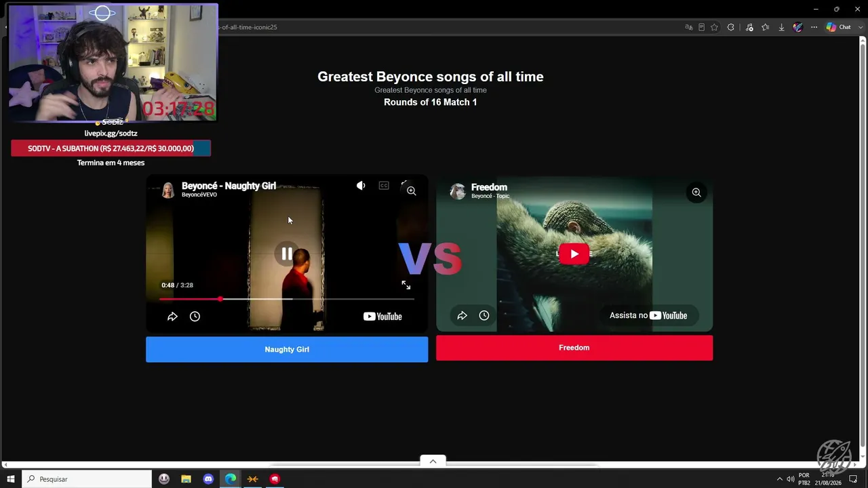The image size is (868, 488).
Task: Share the Freedom video
Action: coord(462,315)
